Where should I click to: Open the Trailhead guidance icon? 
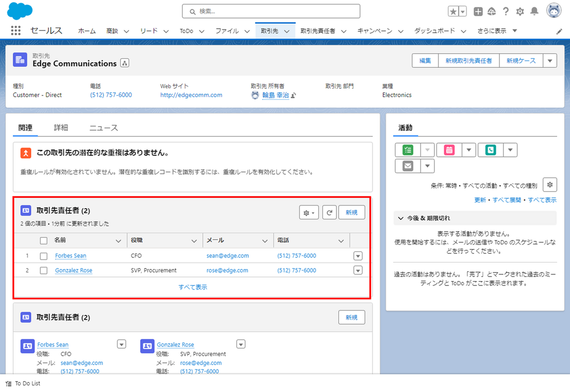(492, 11)
